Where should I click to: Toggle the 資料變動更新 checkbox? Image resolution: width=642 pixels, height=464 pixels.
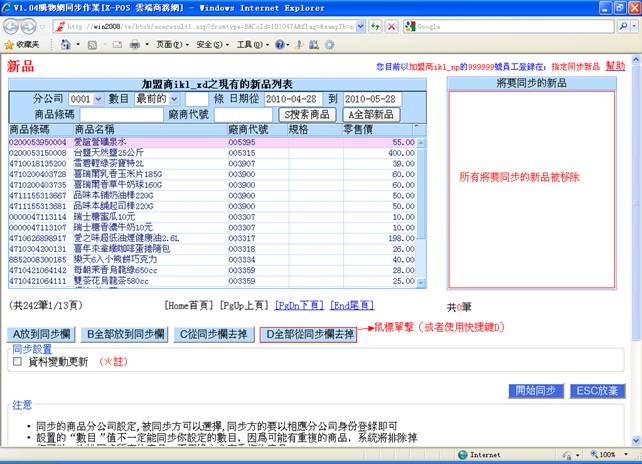coord(16,361)
